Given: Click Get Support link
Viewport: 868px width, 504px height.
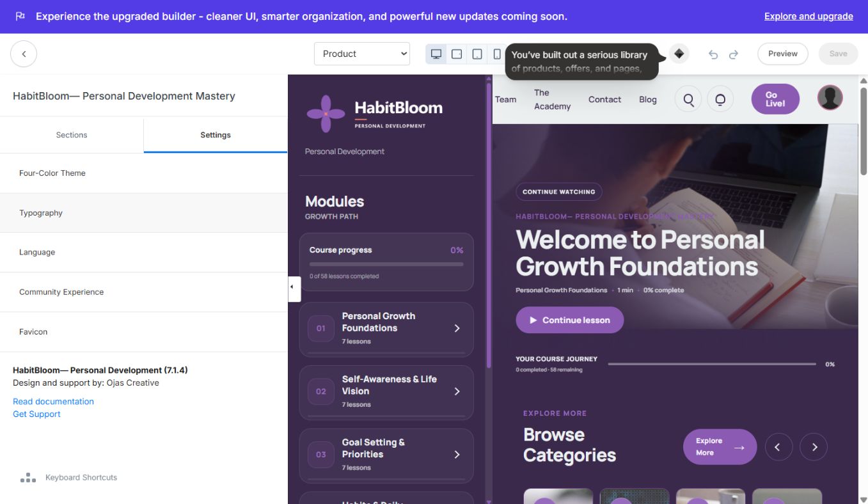Looking at the screenshot, I should [36, 414].
